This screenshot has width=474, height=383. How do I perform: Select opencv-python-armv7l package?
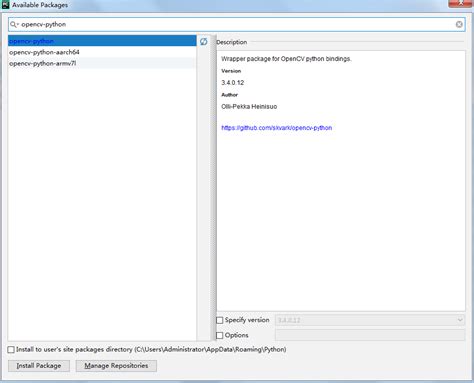pyautogui.click(x=102, y=63)
